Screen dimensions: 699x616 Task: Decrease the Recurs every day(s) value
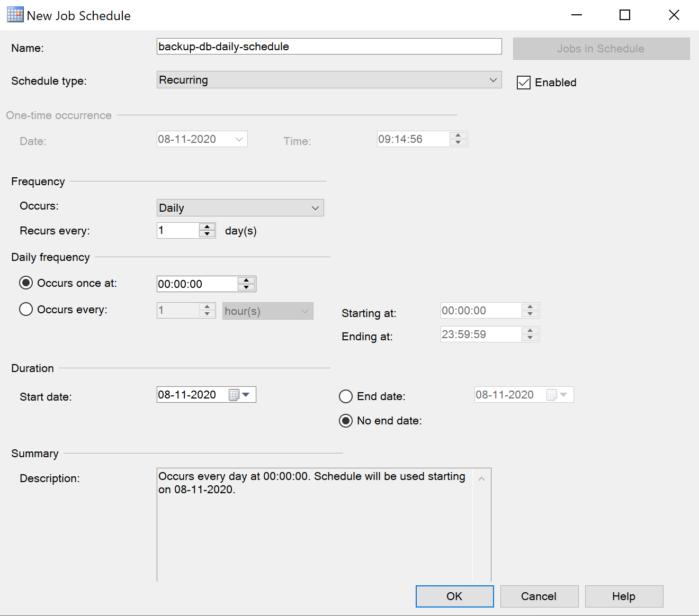tap(207, 234)
